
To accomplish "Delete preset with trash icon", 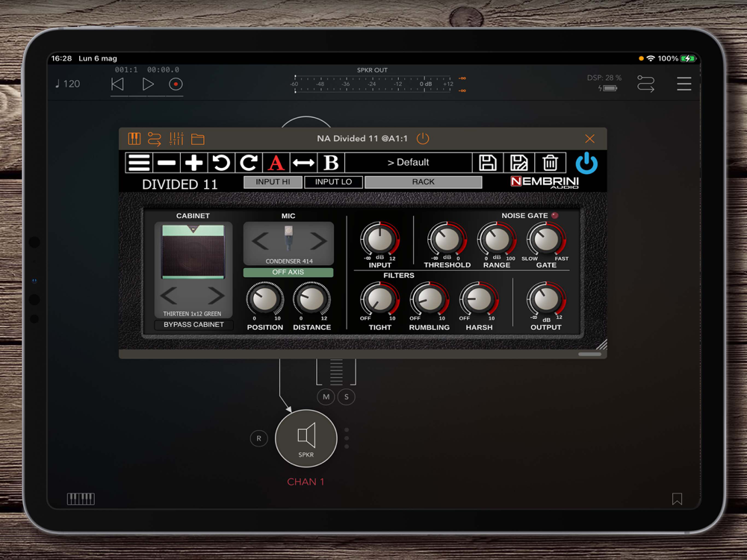I will pos(551,163).
